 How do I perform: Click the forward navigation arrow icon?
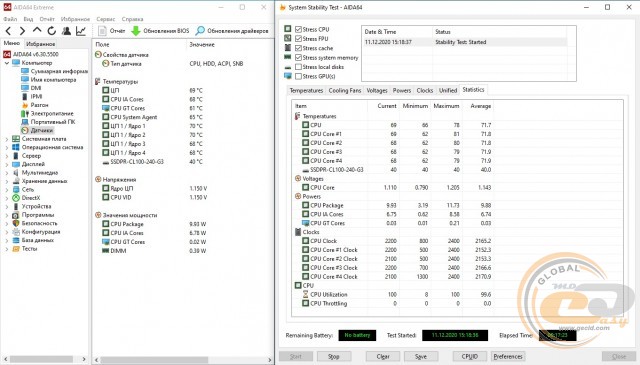pos(22,31)
